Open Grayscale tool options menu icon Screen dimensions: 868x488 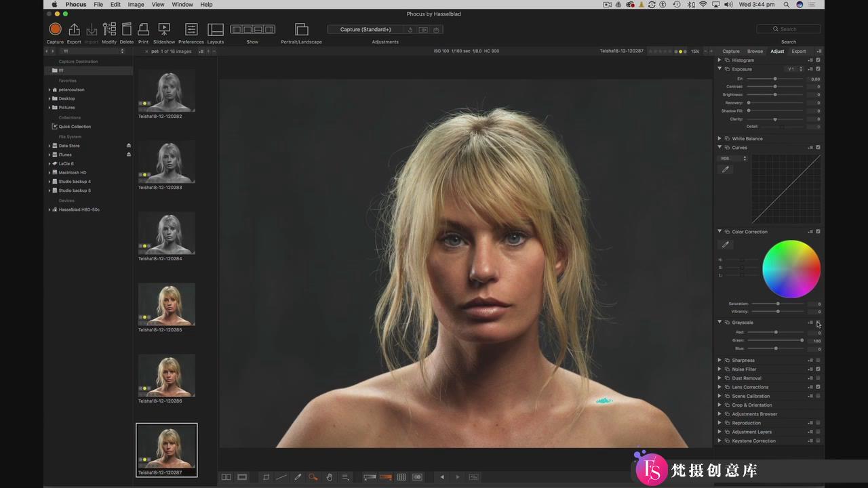point(810,323)
